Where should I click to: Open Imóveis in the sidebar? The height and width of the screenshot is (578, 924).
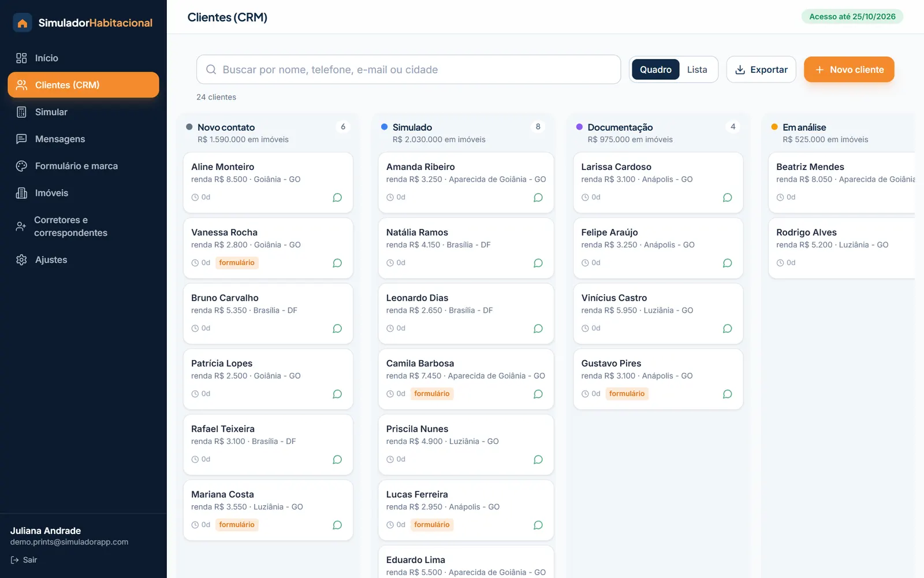(83, 193)
